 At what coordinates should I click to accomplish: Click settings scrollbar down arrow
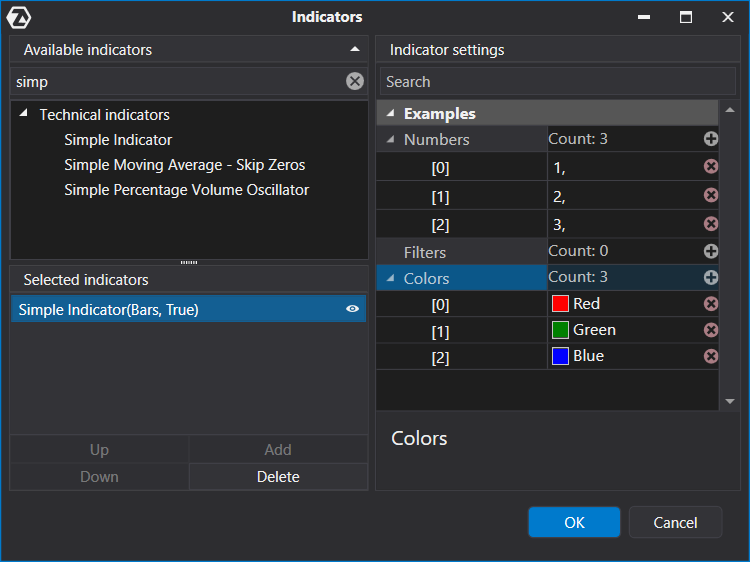[729, 401]
